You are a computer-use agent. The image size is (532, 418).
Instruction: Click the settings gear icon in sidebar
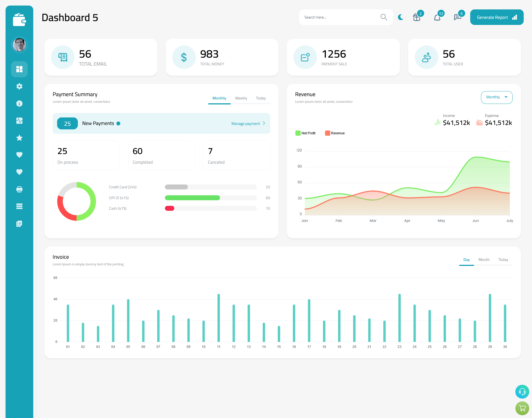19,86
